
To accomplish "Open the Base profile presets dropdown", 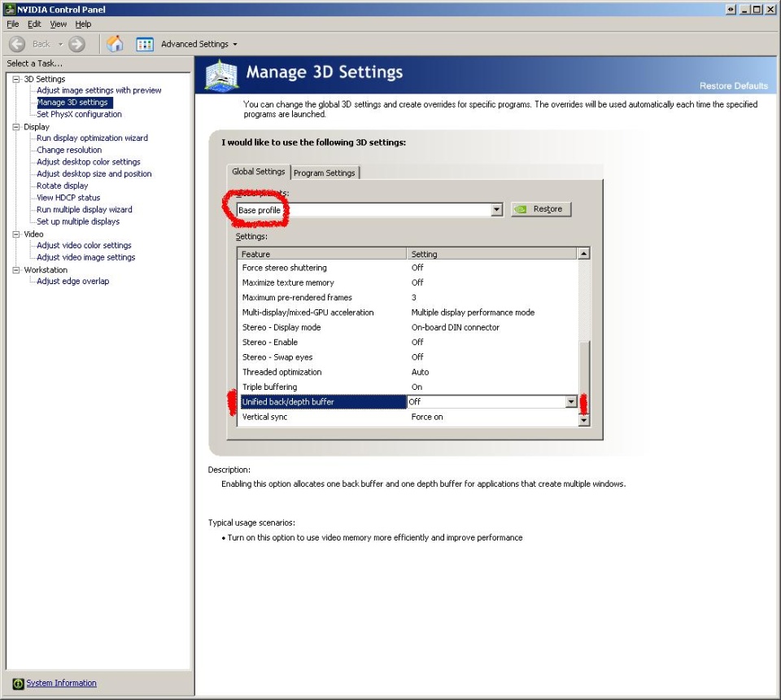I will tap(496, 210).
